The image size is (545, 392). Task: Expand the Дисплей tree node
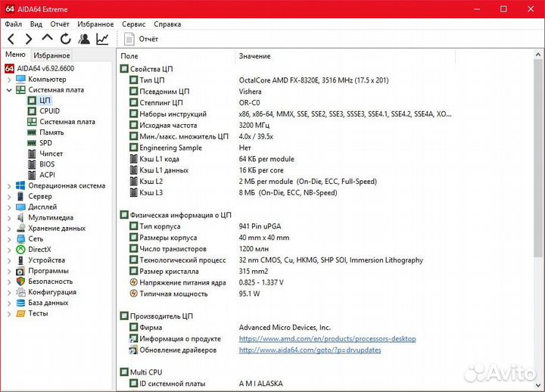coord(9,207)
